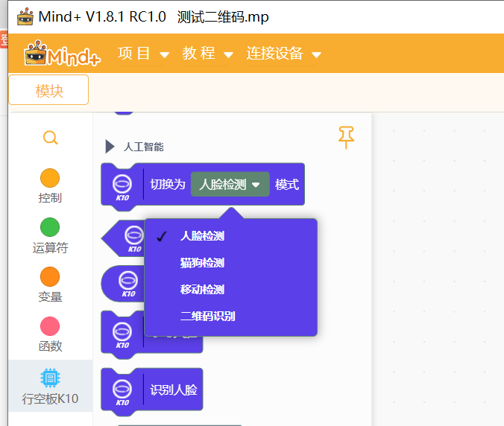Viewport: 504px width, 426px height.
Task: Click the Mind+ logo in orange header
Action: click(63, 54)
